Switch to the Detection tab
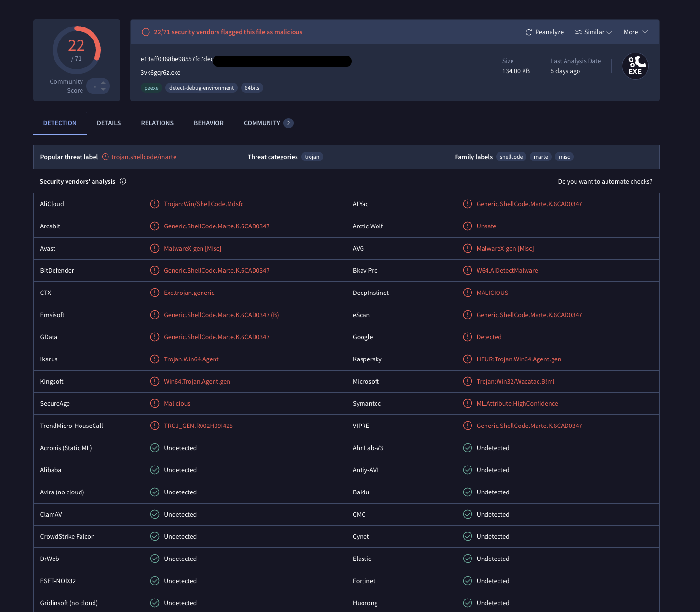Screen dimensions: 700x612 pos(60,123)
